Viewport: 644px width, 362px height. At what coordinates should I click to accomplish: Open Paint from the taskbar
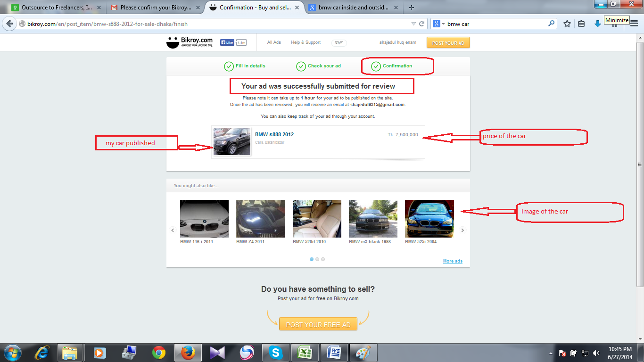(x=363, y=353)
